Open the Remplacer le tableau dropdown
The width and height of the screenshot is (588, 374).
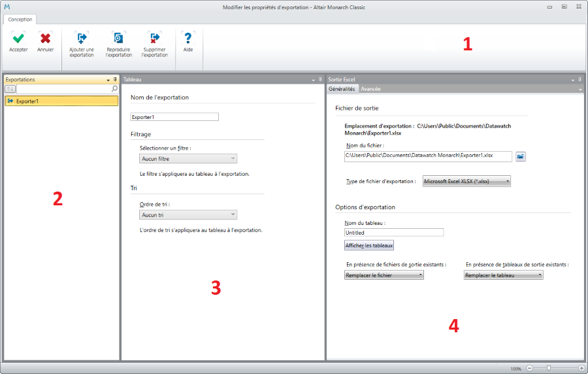pyautogui.click(x=503, y=275)
